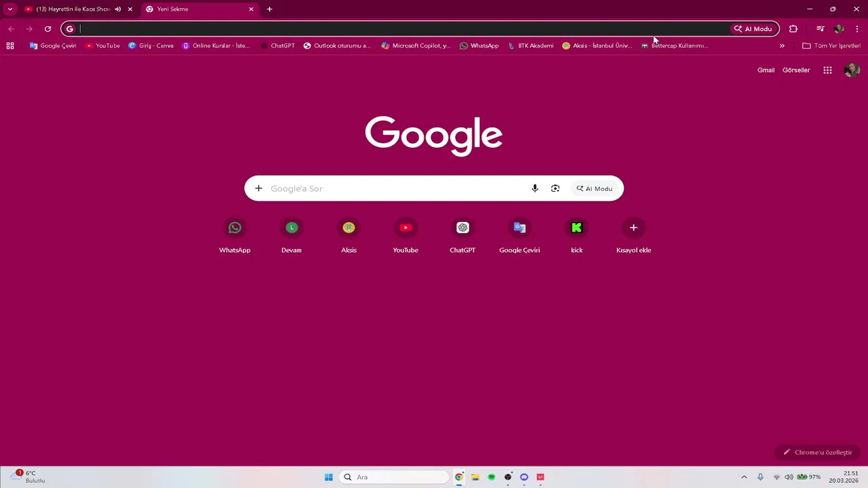Open the bookmarks bar apps grid icon
The image size is (868, 488).
pyautogui.click(x=10, y=45)
